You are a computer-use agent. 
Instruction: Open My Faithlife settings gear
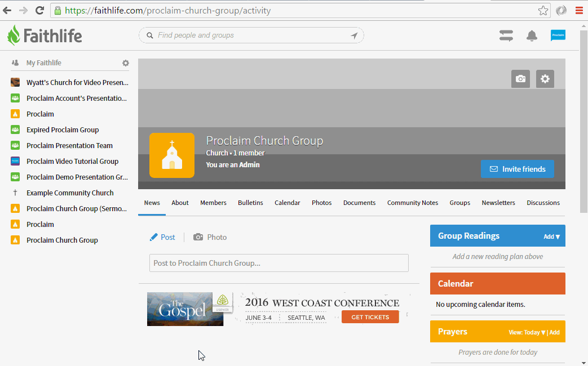point(126,63)
